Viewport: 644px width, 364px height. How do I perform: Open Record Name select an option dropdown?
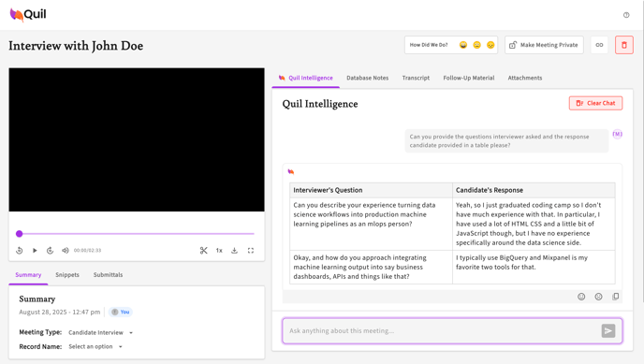pos(95,347)
